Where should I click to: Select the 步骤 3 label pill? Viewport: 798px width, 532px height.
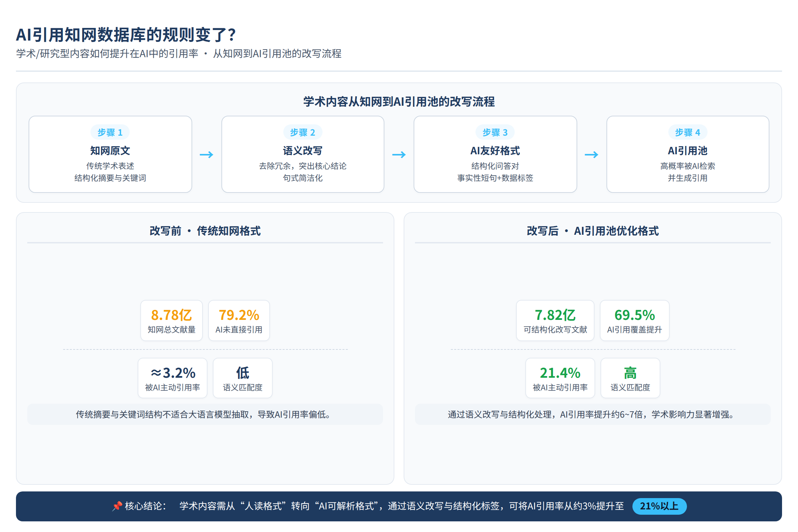(x=495, y=132)
